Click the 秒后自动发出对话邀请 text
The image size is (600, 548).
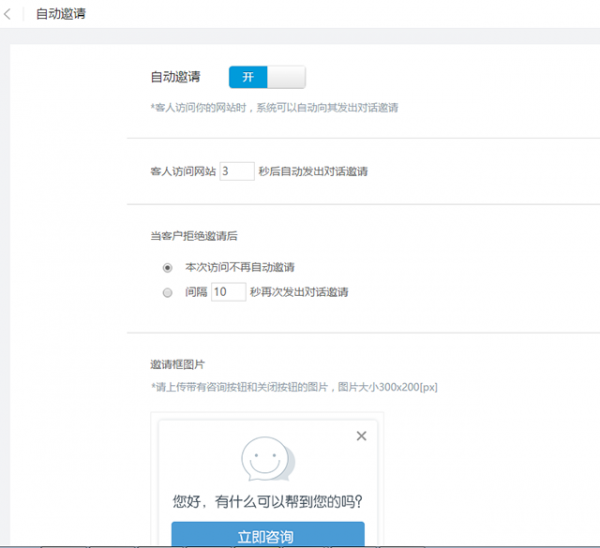[x=313, y=171]
